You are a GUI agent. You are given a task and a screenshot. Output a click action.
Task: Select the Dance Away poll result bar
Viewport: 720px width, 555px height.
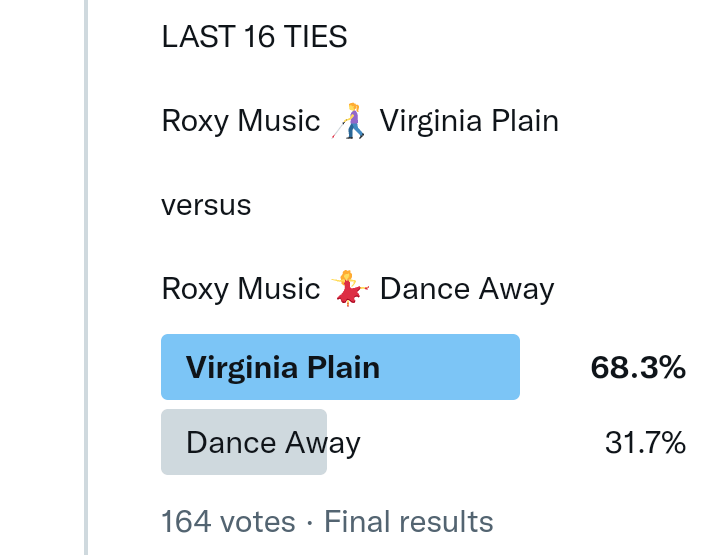[x=244, y=442]
